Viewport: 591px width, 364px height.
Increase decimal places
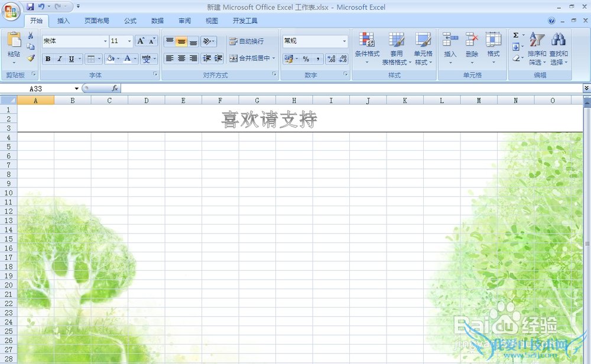[x=331, y=58]
